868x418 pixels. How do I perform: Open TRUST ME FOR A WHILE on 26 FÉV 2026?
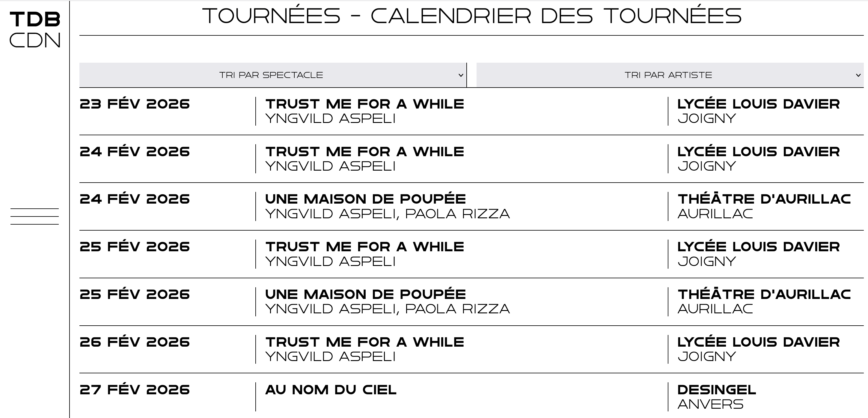pos(364,342)
